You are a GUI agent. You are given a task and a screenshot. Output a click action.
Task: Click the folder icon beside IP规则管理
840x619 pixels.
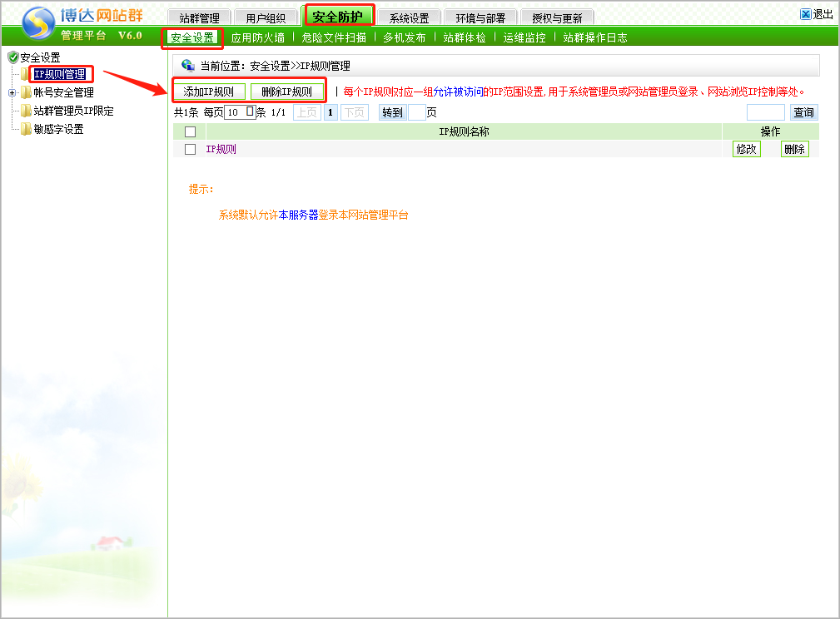coord(25,75)
